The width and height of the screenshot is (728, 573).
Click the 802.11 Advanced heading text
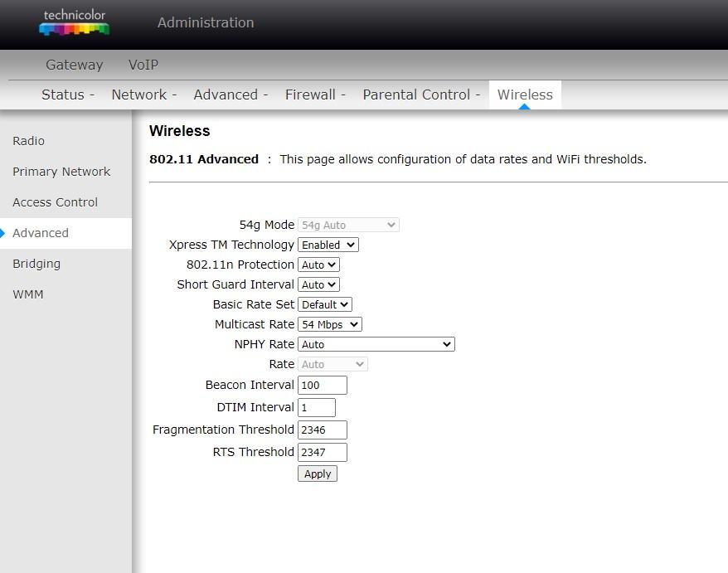204,159
